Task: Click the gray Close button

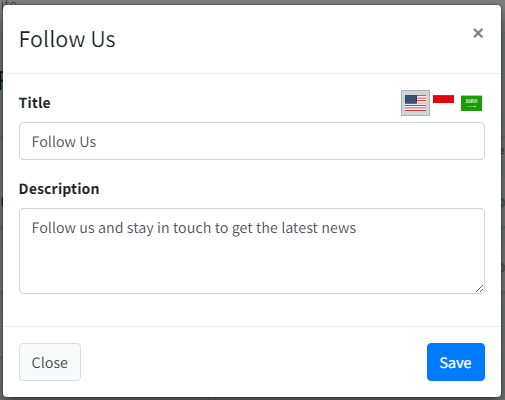Action: 50,362
